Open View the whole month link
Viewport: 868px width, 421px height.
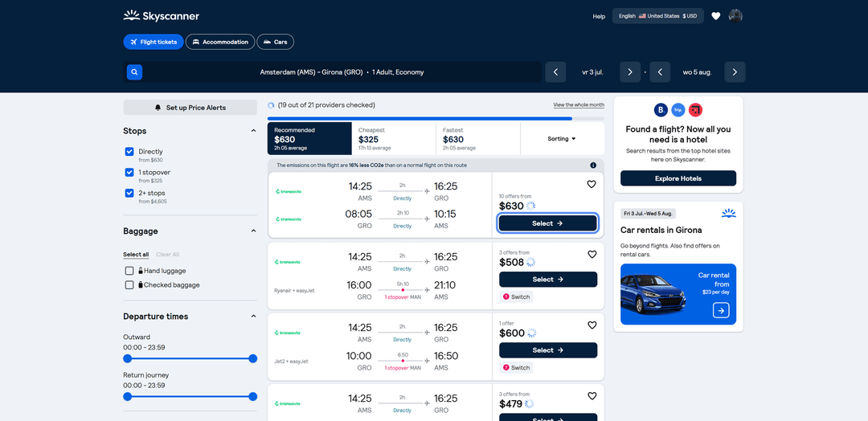tap(579, 105)
